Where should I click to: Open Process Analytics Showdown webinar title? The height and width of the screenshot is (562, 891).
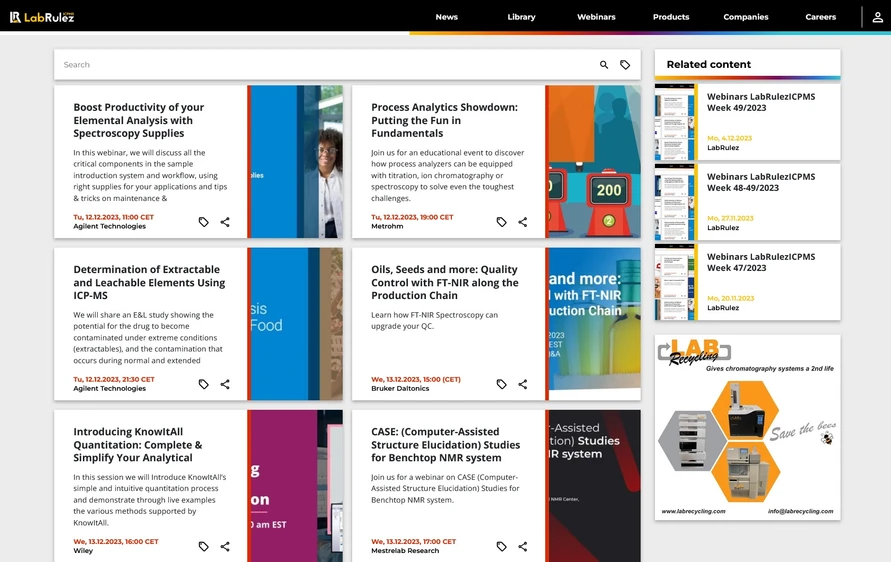tap(444, 120)
